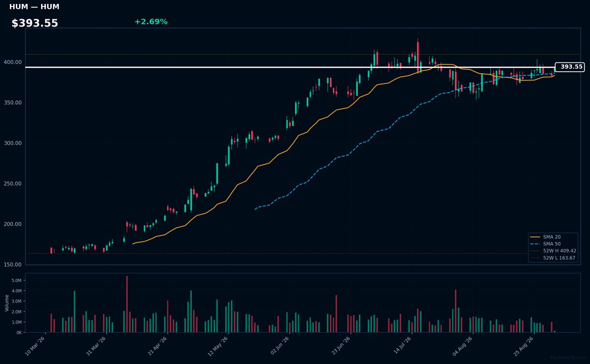Click the HUM — HUM chart title
Viewport: 590px width, 364px height.
34,7
